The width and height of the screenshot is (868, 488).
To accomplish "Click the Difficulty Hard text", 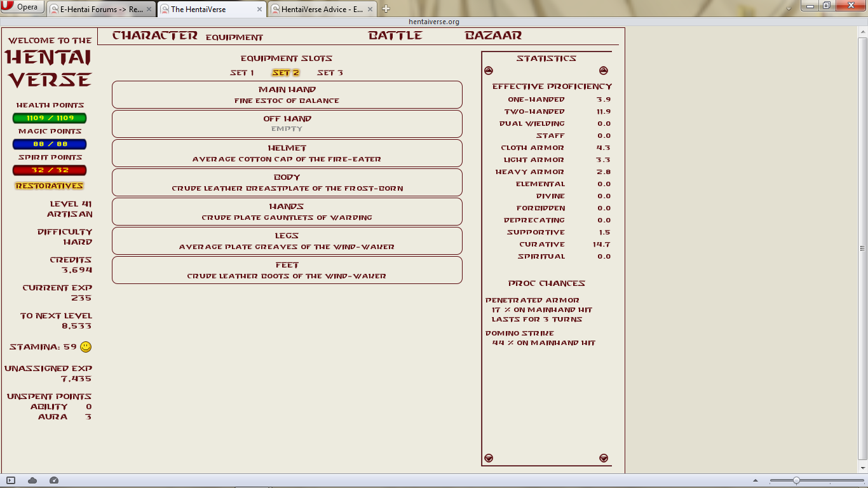I will point(65,237).
